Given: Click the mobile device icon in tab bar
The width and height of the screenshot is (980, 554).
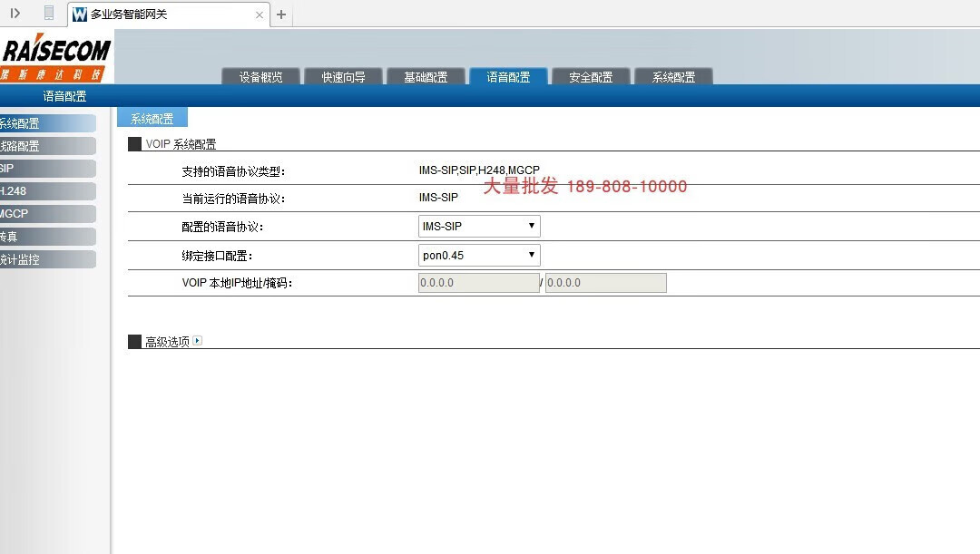Looking at the screenshot, I should pos(49,14).
